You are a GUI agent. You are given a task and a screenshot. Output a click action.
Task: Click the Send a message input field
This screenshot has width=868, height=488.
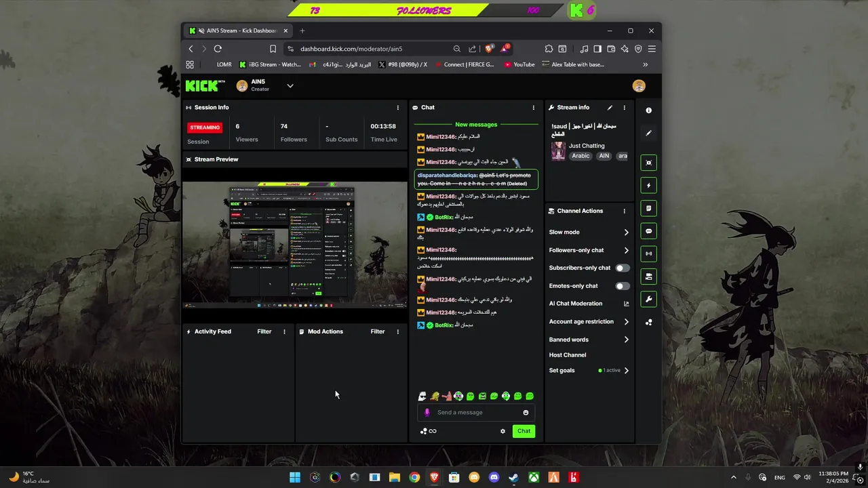coord(476,412)
